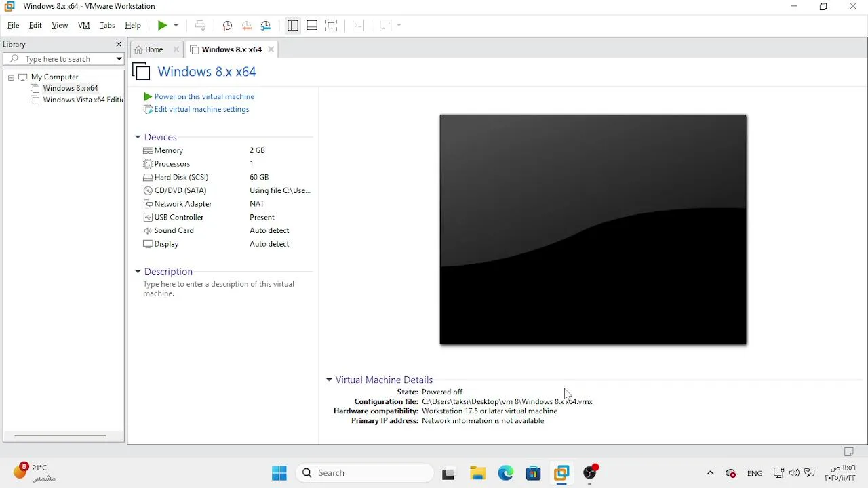Click the Memory device row

tap(226, 150)
